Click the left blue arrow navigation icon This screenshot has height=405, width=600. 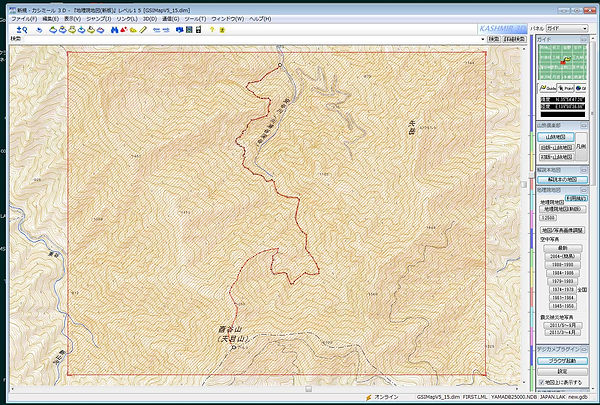click(157, 30)
